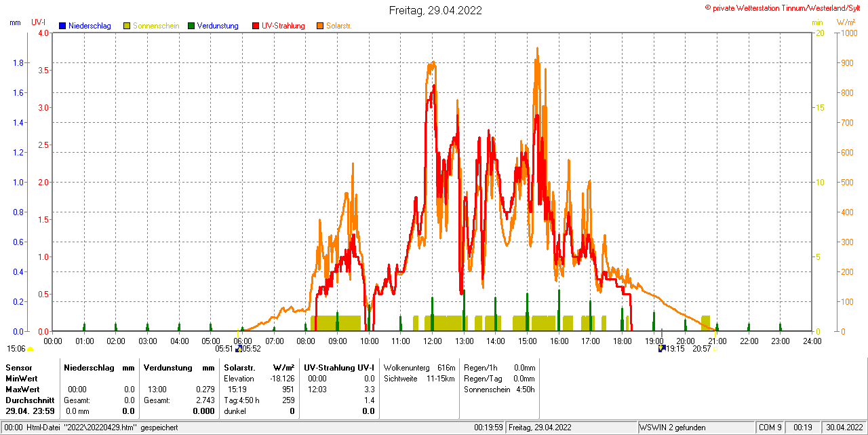Click the yellow Sonnenschein legend swatch

pyautogui.click(x=127, y=26)
